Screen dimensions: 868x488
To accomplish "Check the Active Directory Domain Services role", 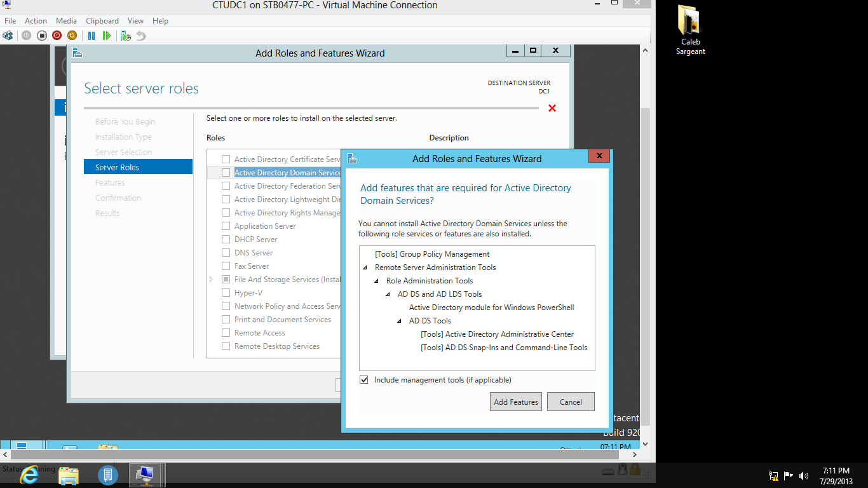I will [226, 173].
